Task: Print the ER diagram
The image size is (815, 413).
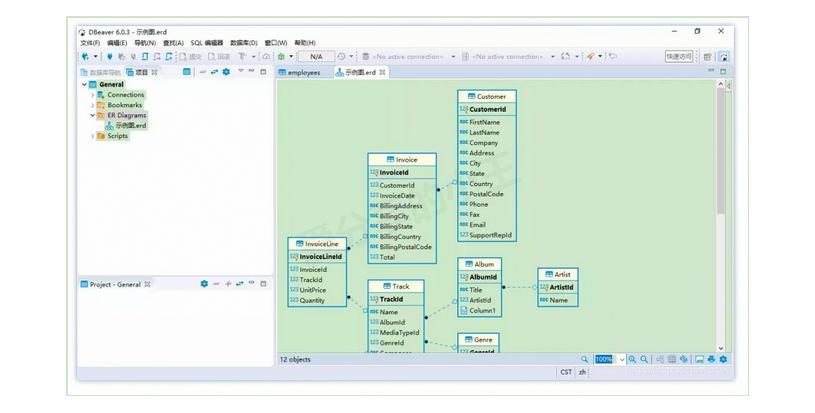Action: coord(711,359)
